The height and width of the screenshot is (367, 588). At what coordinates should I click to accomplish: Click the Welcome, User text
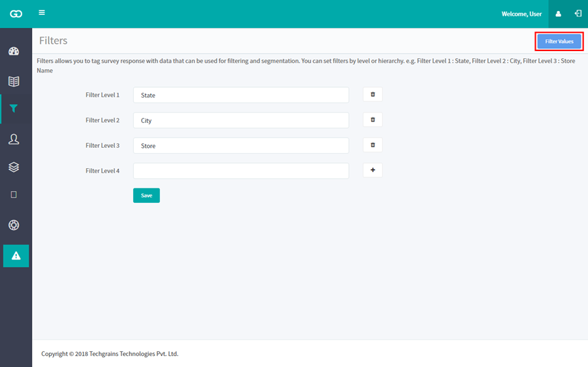[x=521, y=14]
